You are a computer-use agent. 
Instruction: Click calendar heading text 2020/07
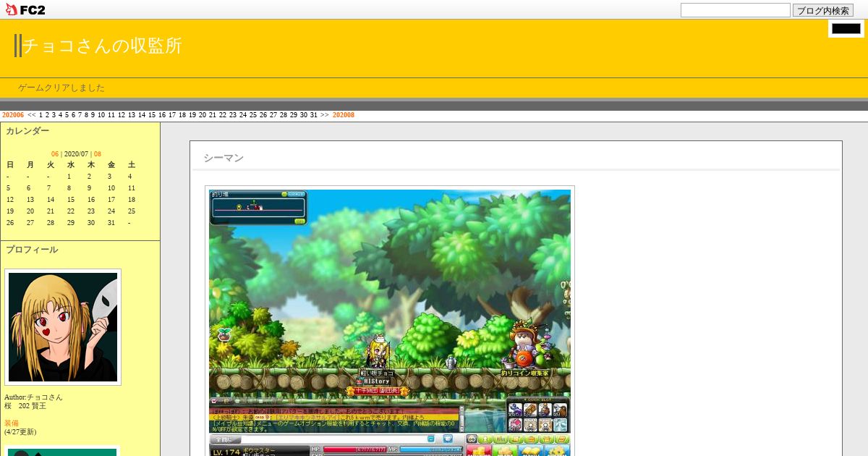[x=76, y=154]
